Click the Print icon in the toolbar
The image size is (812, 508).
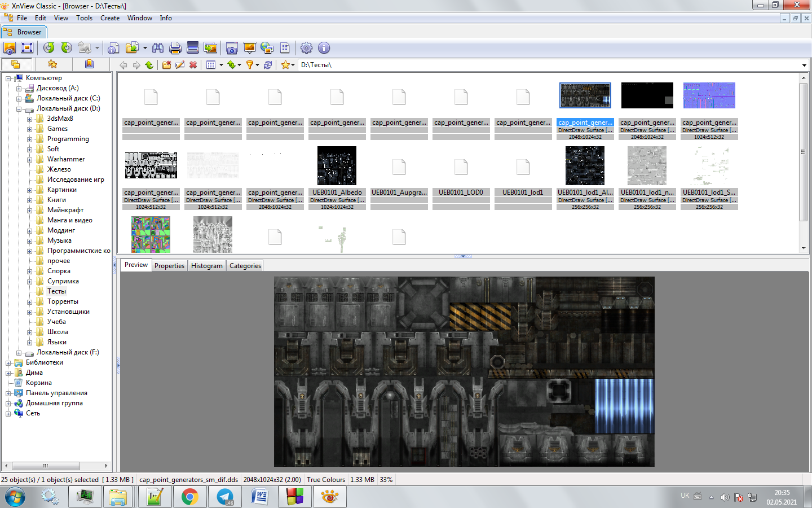pos(175,48)
